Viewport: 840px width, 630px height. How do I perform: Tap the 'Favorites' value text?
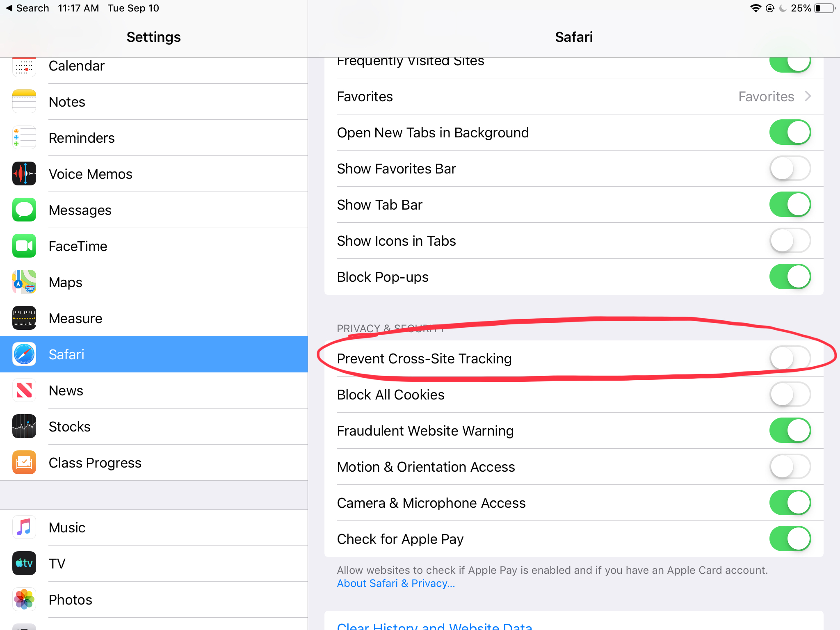766,96
